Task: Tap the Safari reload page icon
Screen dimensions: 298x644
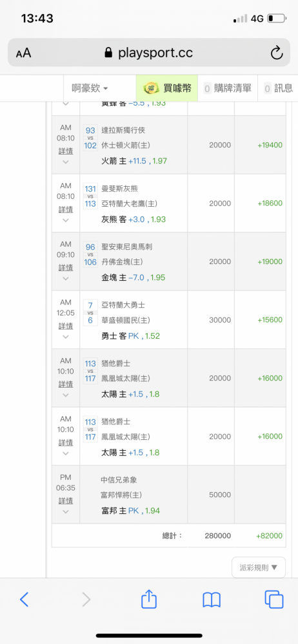Action: (x=276, y=53)
